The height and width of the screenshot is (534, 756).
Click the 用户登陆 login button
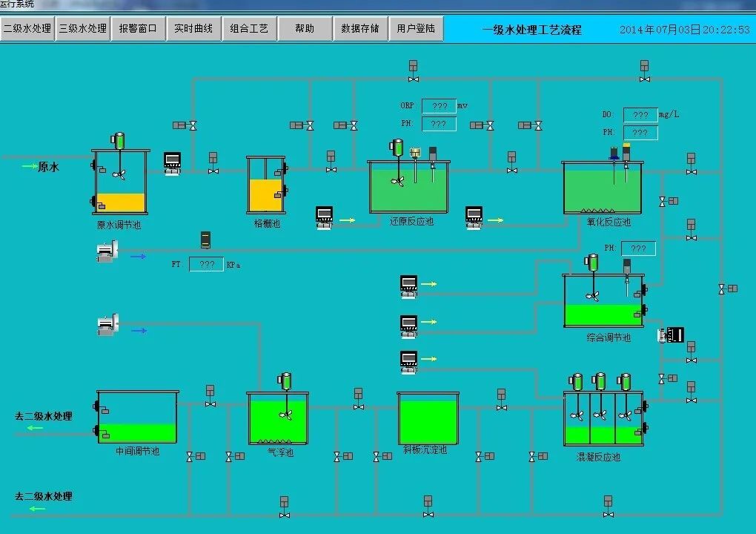(416, 28)
